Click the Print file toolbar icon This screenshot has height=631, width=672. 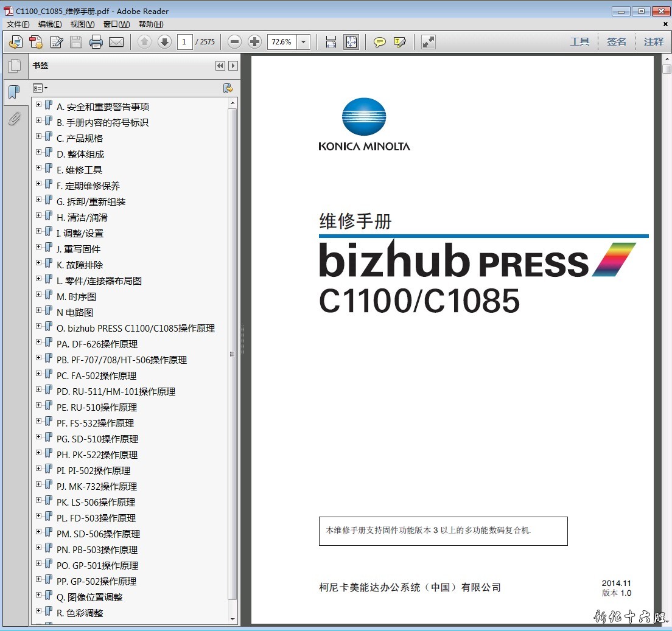coord(96,42)
